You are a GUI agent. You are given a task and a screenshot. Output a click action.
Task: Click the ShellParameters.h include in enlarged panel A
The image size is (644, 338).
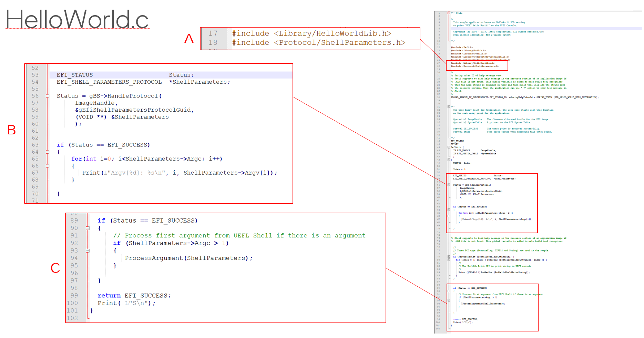[318, 42]
